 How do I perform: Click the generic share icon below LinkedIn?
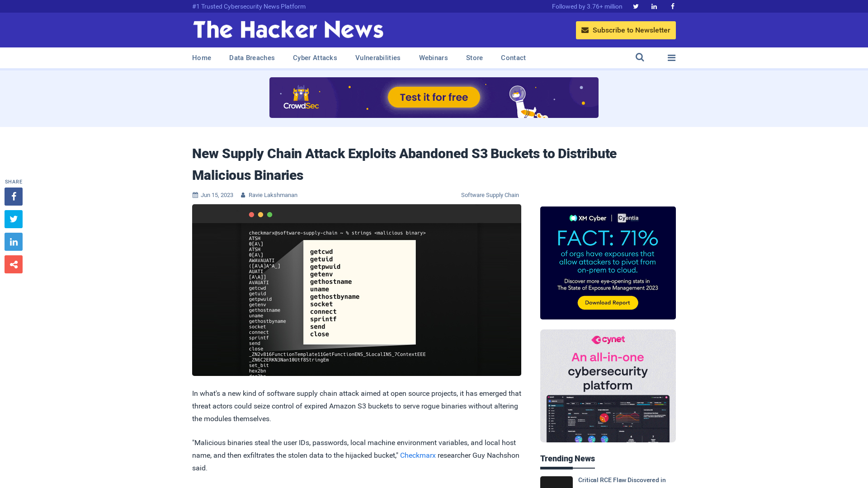coord(13,264)
